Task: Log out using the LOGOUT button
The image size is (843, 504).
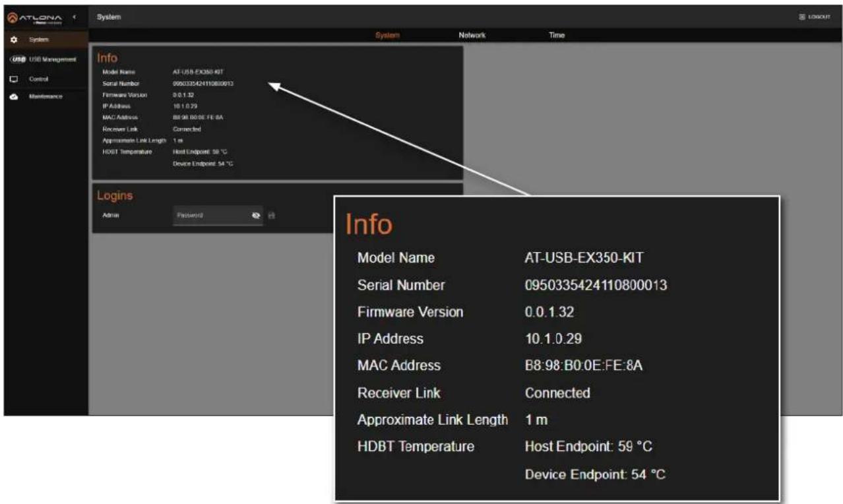Action: tap(815, 16)
